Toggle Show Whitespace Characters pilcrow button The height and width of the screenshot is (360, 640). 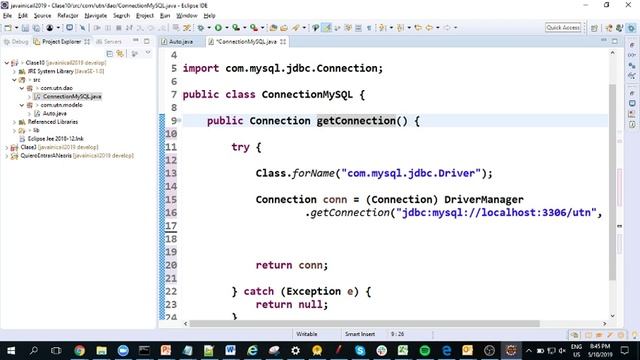(369, 28)
